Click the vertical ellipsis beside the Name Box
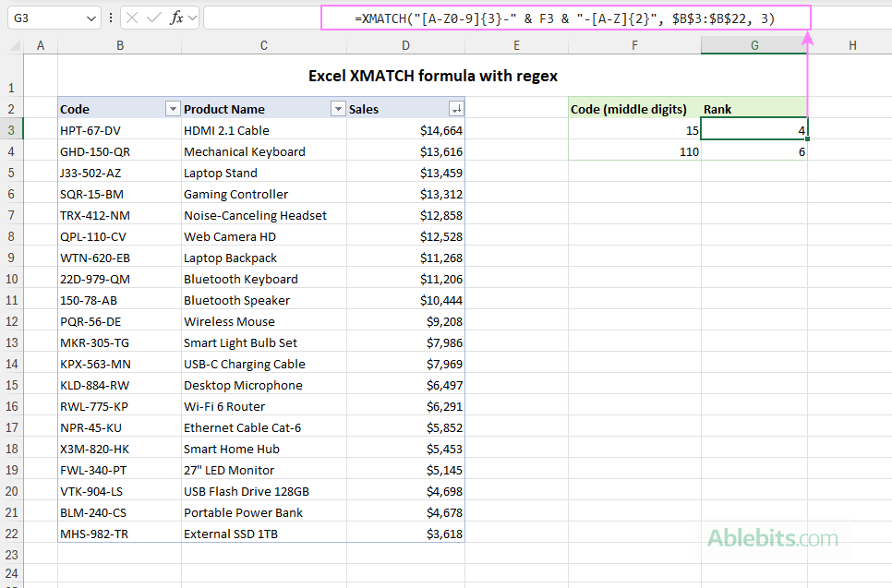 pyautogui.click(x=111, y=17)
